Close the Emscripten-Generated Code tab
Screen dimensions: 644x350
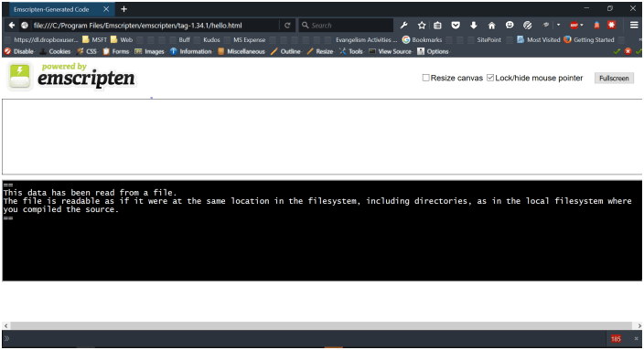106,9
